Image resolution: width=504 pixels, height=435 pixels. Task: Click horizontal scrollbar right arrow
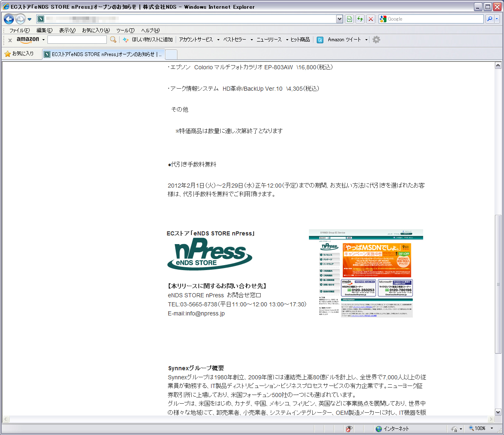[491, 419]
